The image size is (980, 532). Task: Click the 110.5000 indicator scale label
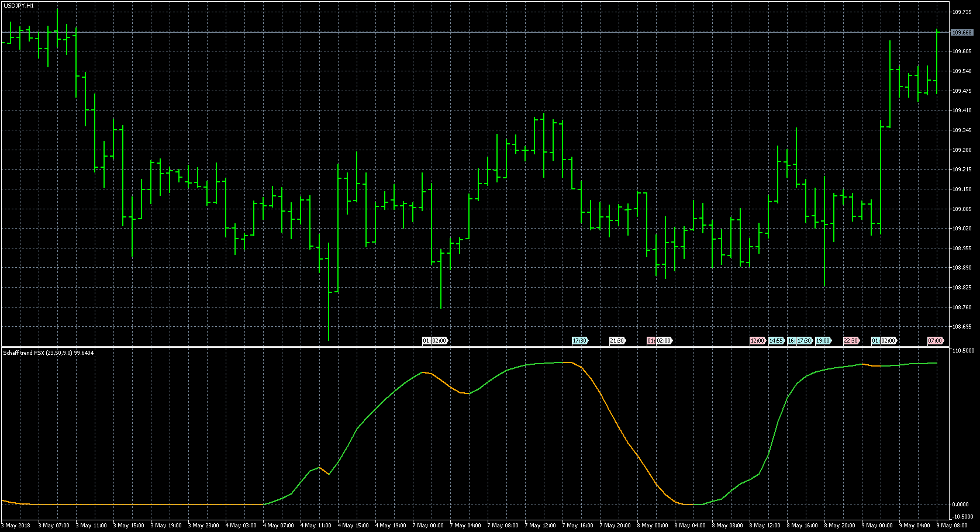click(x=963, y=351)
